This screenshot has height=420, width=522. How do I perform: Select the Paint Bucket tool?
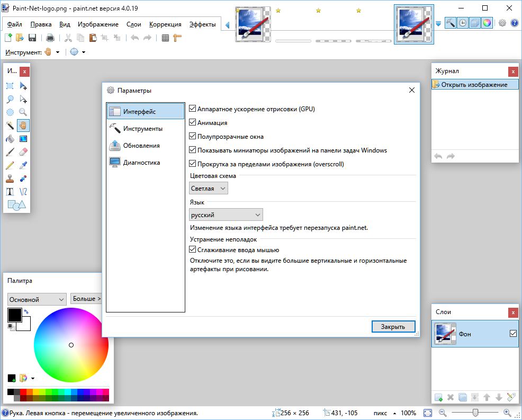10,139
